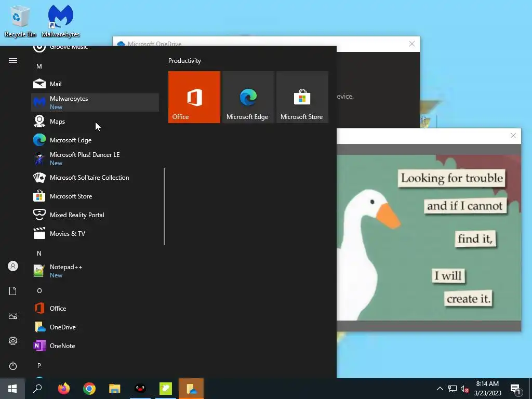Open Mail from the Start app list
The image size is (532, 399).
(x=95, y=84)
